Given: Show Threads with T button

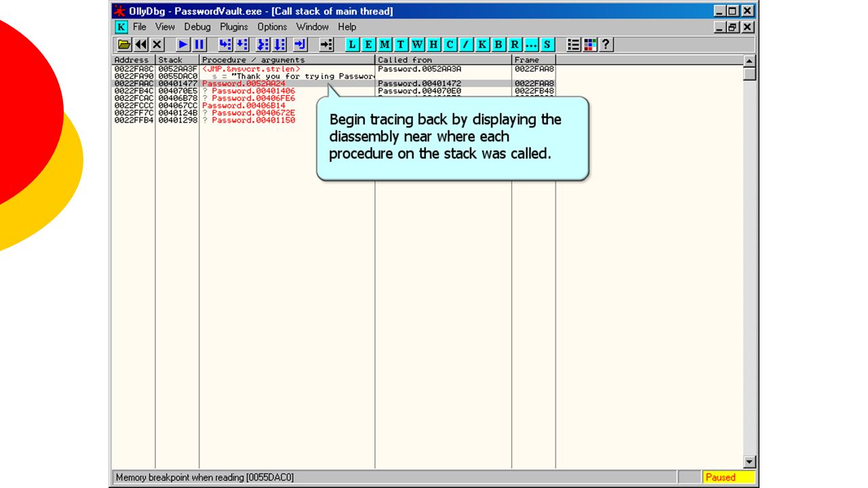Looking at the screenshot, I should pyautogui.click(x=401, y=45).
